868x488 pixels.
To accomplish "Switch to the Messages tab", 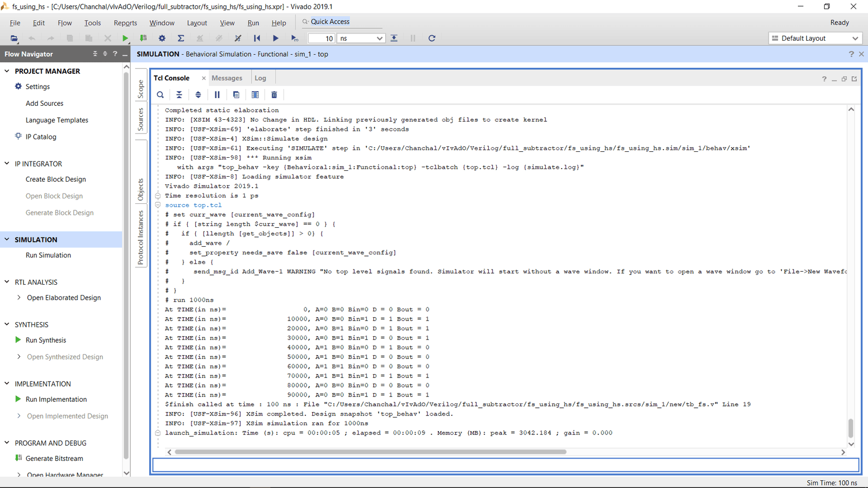I will tap(227, 78).
